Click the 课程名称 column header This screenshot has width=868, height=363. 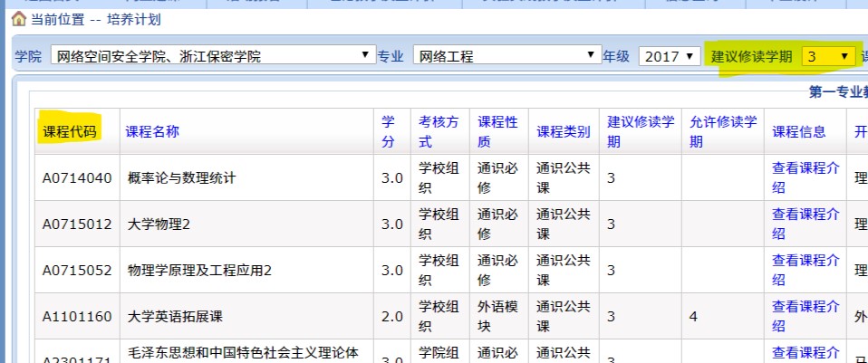[152, 131]
